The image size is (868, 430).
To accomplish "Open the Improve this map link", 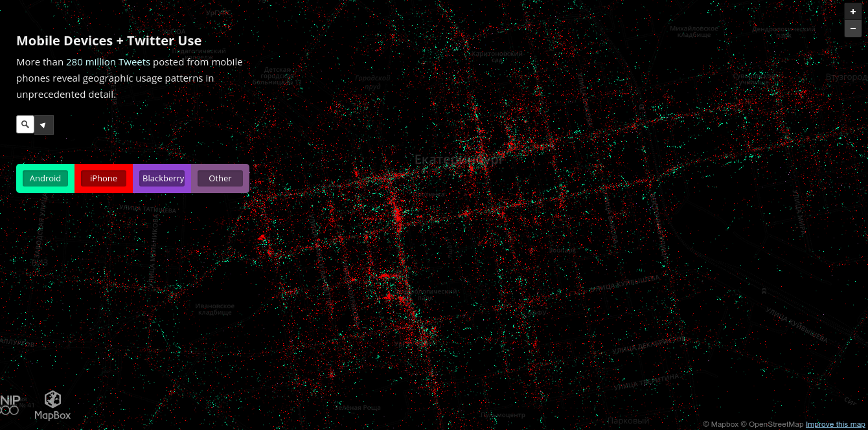I will click(x=835, y=424).
